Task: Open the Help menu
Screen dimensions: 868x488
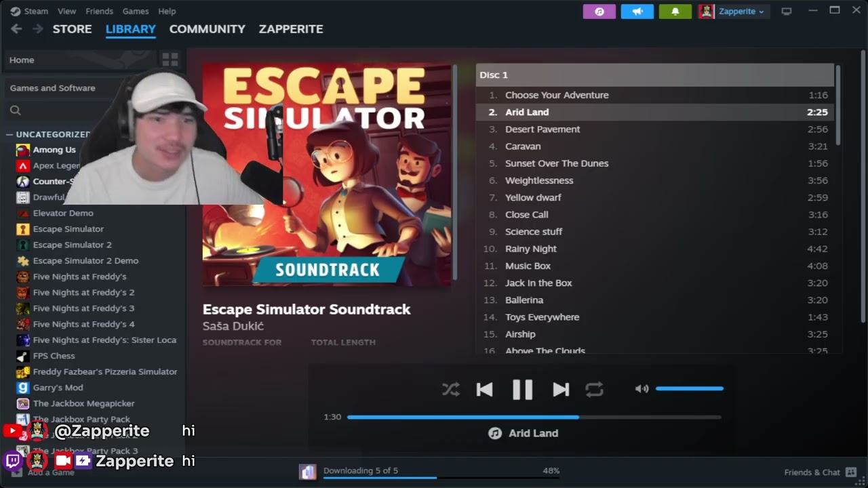Action: [167, 11]
